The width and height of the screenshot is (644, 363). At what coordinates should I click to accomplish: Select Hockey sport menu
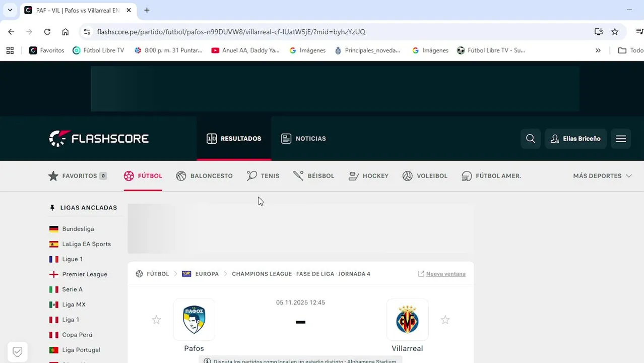tap(368, 176)
